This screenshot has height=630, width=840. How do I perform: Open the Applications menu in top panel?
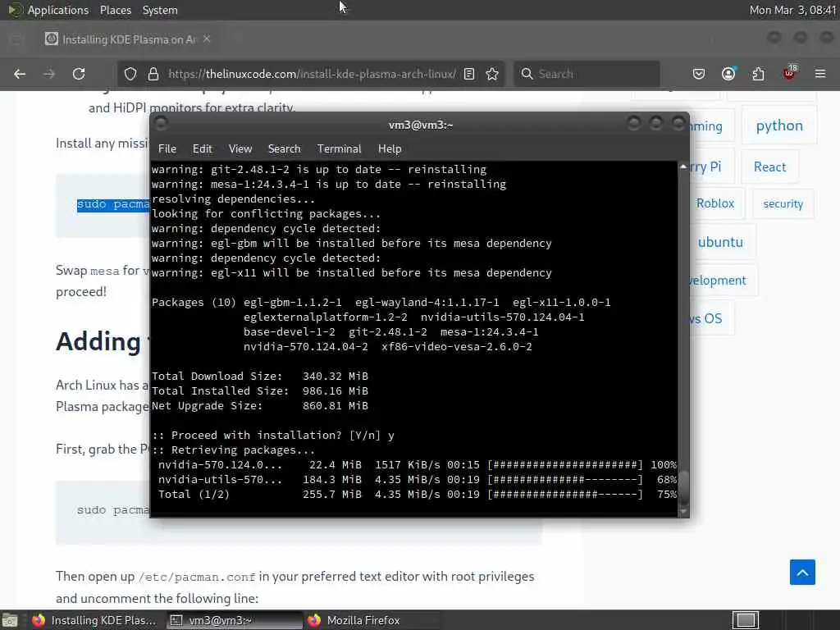tap(58, 10)
